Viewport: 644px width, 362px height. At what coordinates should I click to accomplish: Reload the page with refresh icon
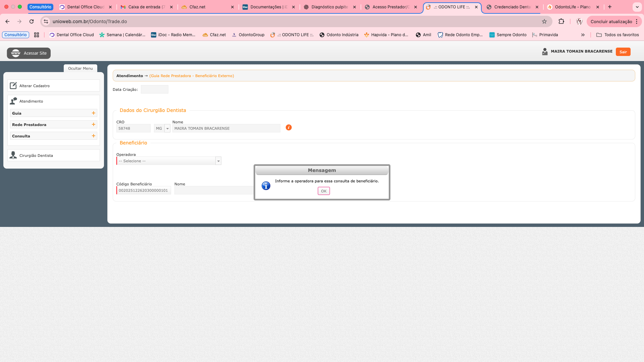32,21
